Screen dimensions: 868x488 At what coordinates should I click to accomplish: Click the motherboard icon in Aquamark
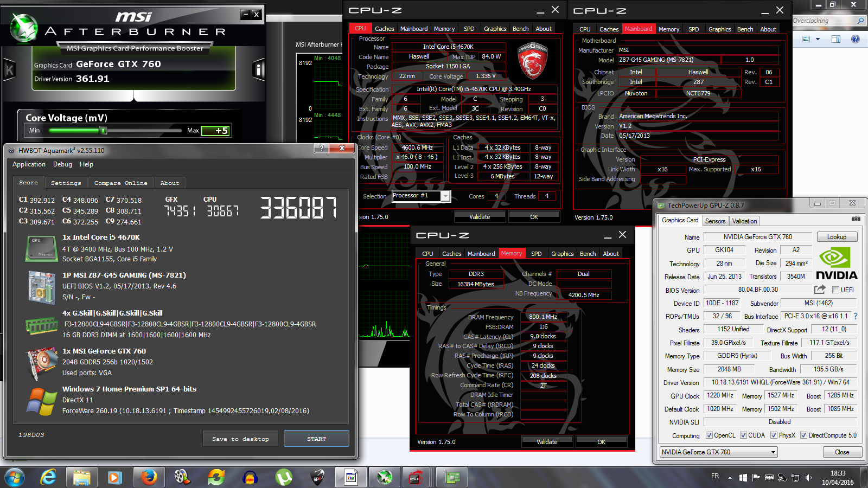[41, 287]
